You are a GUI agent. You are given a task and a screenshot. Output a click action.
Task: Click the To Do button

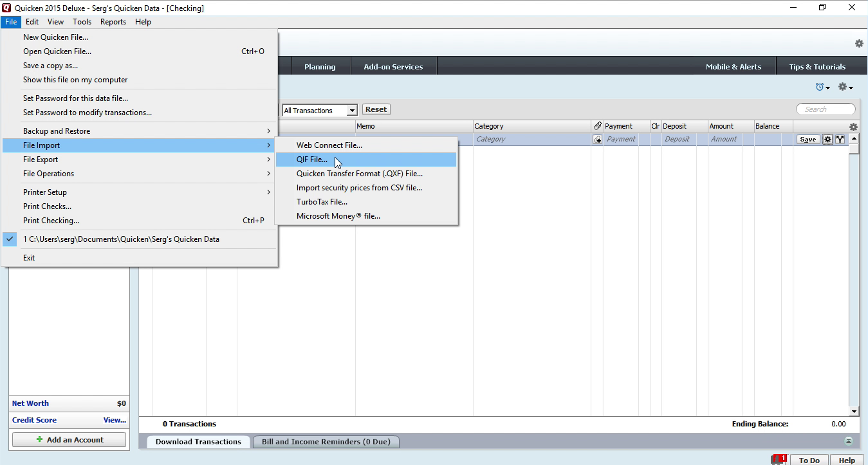[x=809, y=460]
